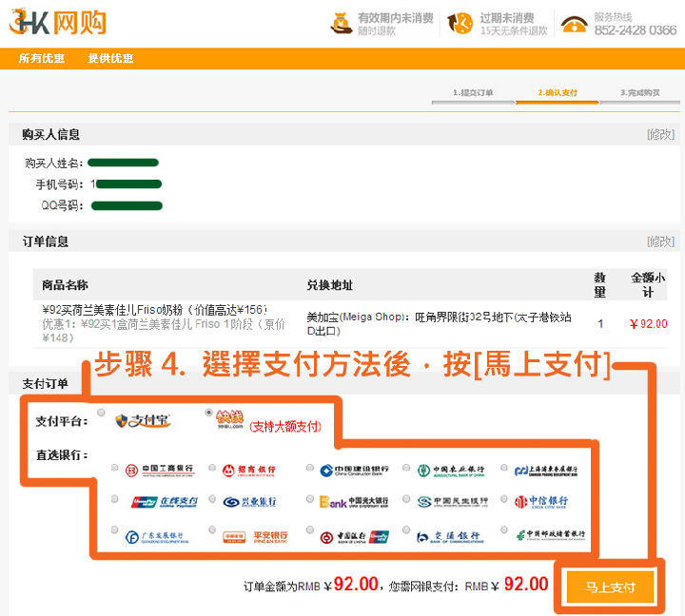
Task: Click the 服务热线 phone icon
Action: [573, 24]
